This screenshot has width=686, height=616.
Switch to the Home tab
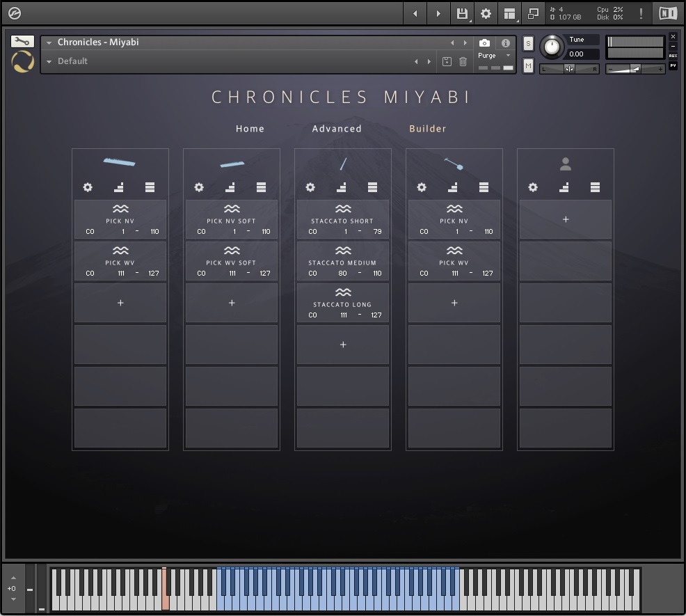click(x=250, y=129)
